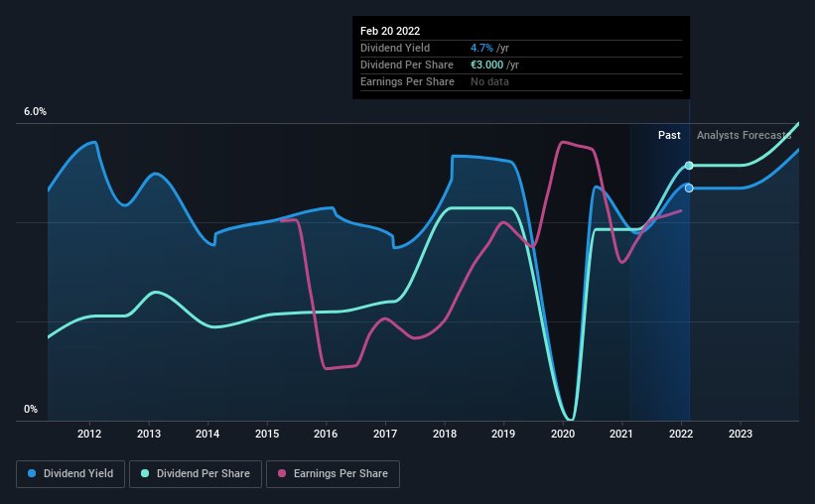Screen dimensions: 815x504
Task: Select the 2017 x-axis label
Action: (x=385, y=434)
